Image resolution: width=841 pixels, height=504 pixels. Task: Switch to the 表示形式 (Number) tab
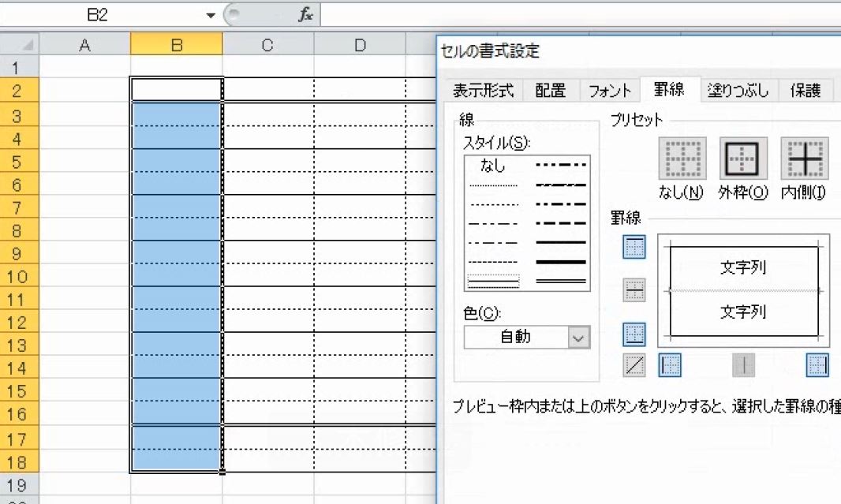click(x=484, y=91)
